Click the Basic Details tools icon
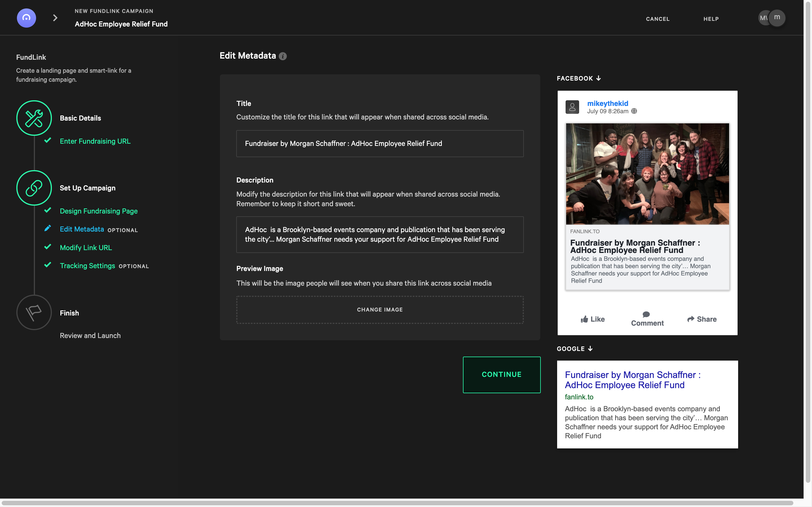The height and width of the screenshot is (507, 812). point(34,118)
